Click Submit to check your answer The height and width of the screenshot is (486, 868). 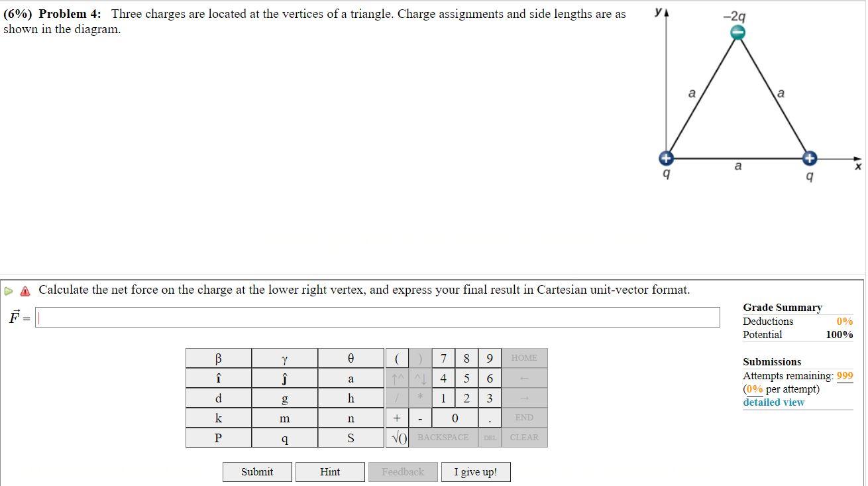coord(257,471)
